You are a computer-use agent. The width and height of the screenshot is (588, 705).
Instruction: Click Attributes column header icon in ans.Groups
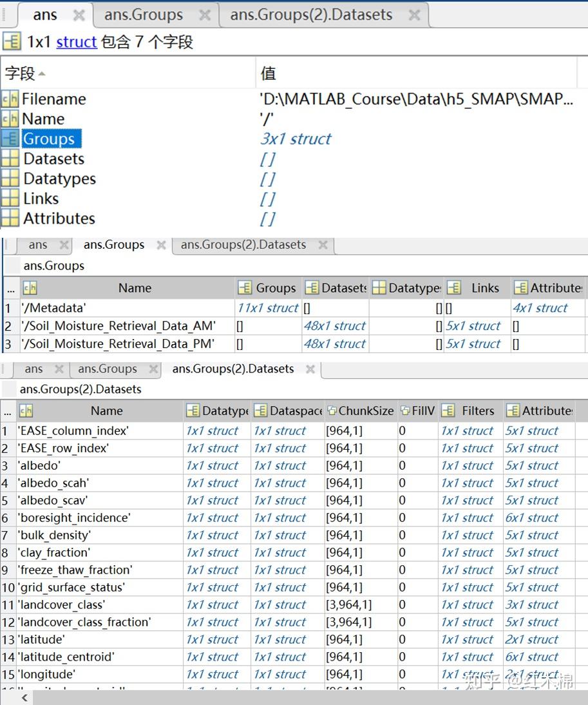(x=520, y=288)
